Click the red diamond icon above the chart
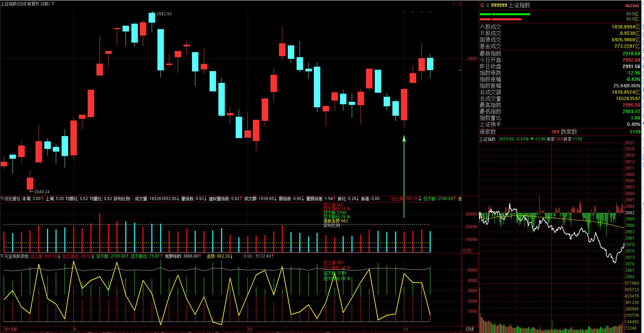 [x=454, y=4]
